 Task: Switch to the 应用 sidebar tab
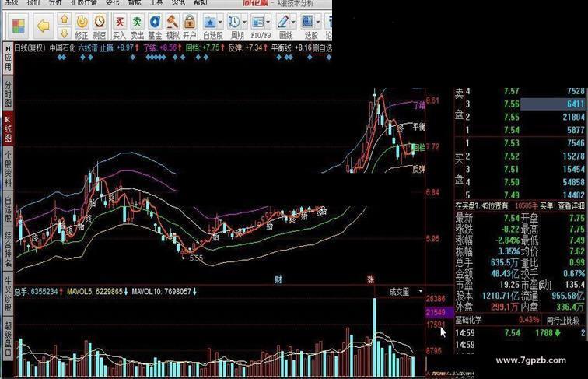[x=8, y=58]
